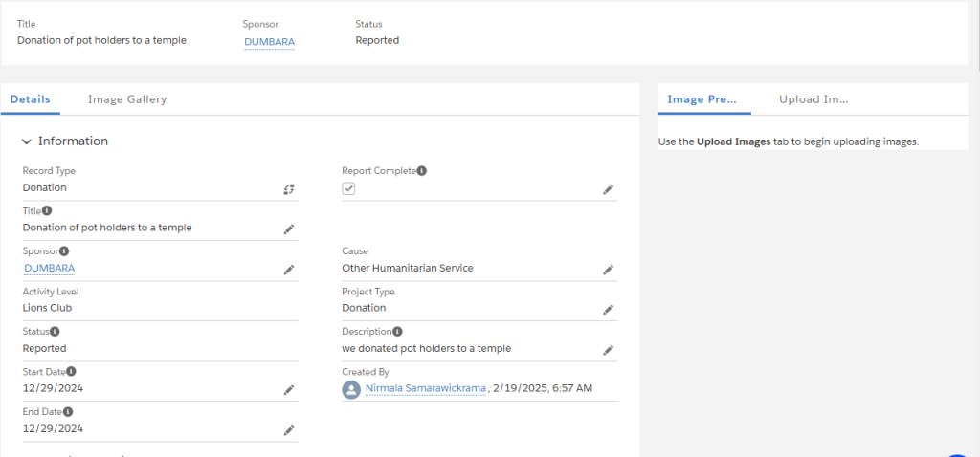The width and height of the screenshot is (980, 457).
Task: Open info tooltip next to Report Complete
Action: (x=422, y=170)
